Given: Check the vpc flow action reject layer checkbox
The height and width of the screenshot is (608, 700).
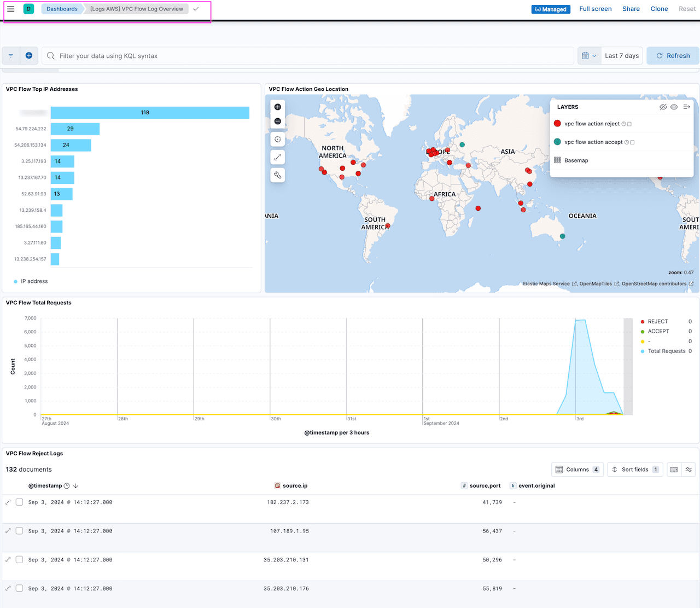Looking at the screenshot, I should coord(629,124).
